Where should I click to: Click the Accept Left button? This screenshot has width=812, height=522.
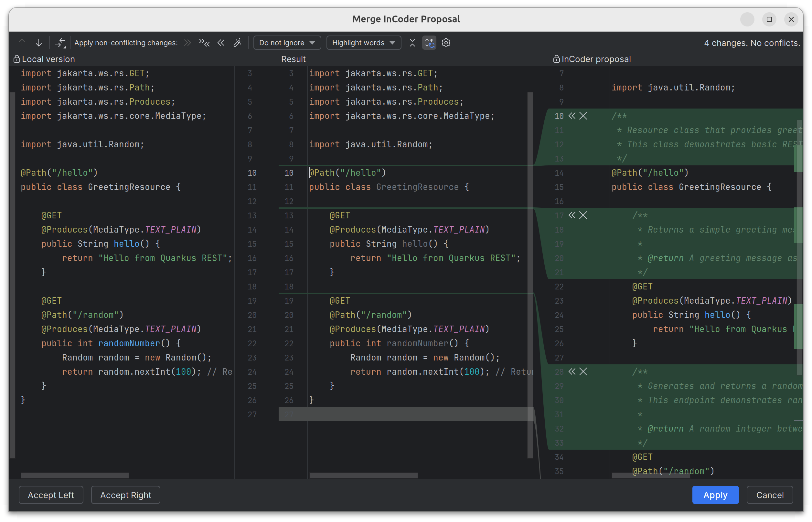point(51,495)
